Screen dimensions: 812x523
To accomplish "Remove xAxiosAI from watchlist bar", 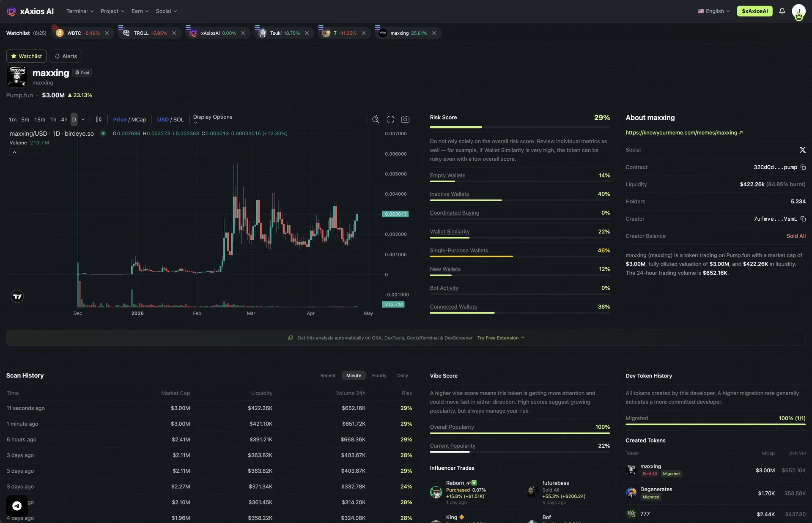I will pos(243,33).
